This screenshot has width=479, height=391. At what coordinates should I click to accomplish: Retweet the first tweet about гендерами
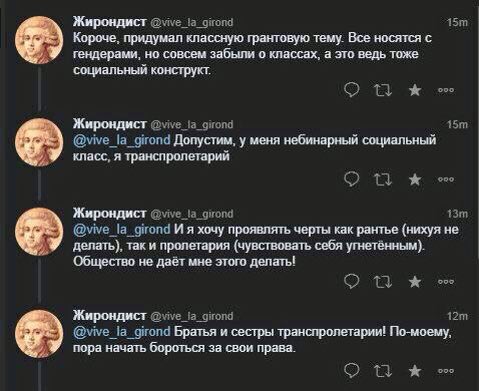tap(383, 90)
